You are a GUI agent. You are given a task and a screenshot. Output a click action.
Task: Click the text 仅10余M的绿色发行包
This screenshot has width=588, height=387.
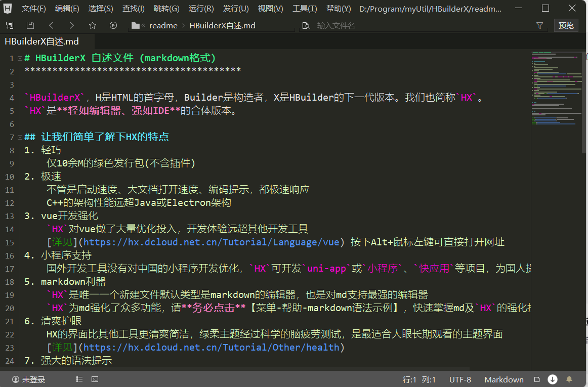click(121, 163)
